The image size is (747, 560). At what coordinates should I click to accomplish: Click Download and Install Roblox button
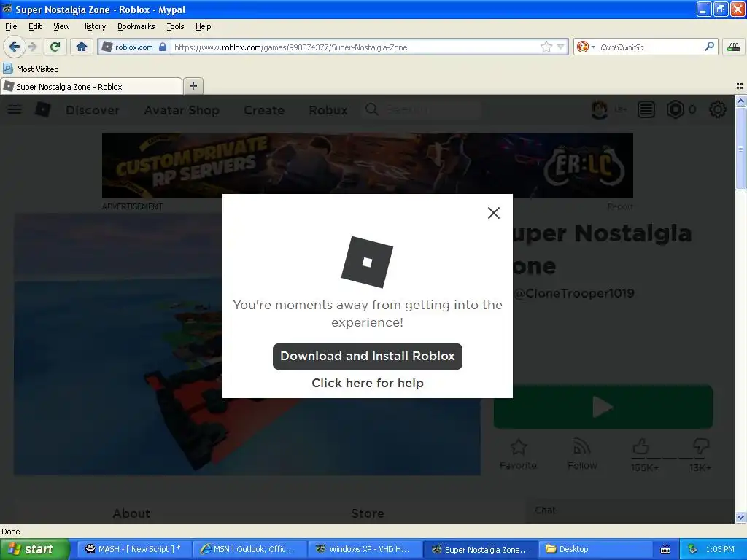point(368,356)
